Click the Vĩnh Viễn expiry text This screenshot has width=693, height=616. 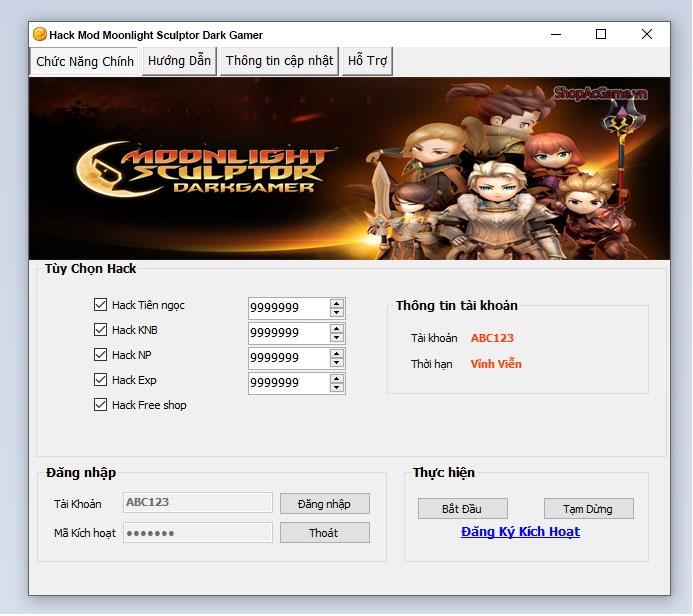click(496, 364)
